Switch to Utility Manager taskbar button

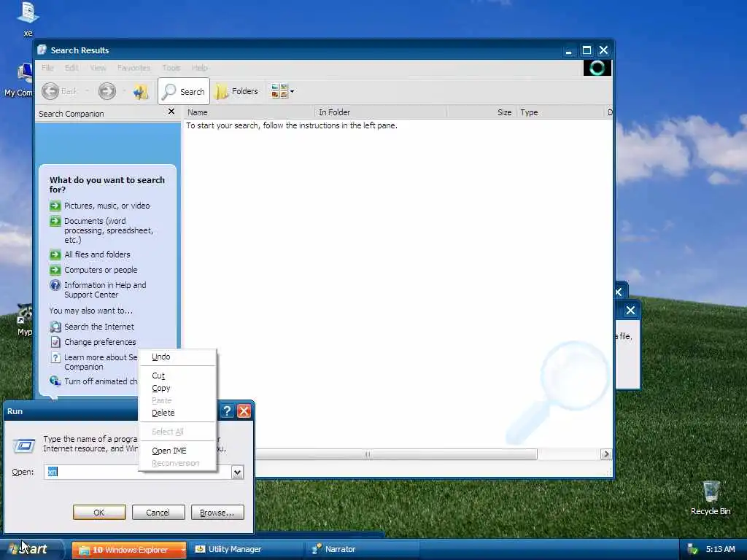pyautogui.click(x=245, y=550)
